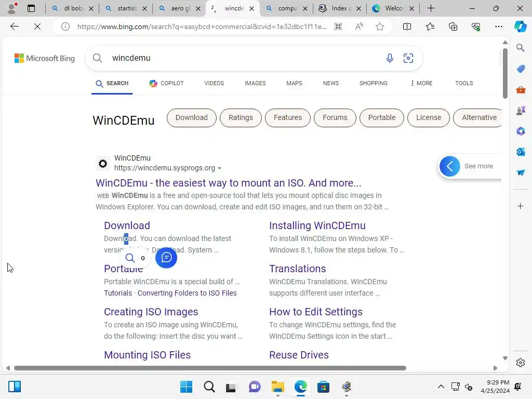Switch to SHOPPING search tab
This screenshot has width=532, height=399.
click(x=373, y=83)
